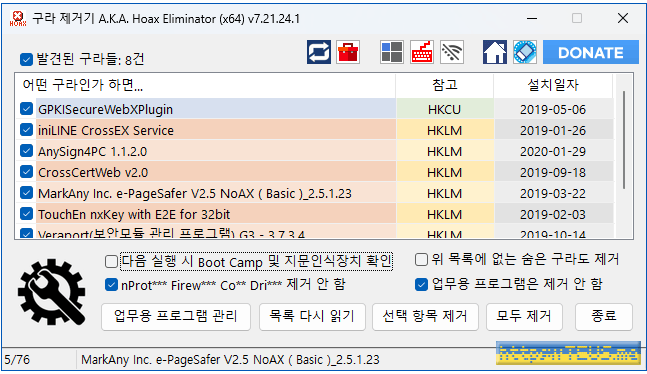Click the Hoax Eliminator title bar app icon
Viewport: 647px width, 374px height.
pyautogui.click(x=18, y=18)
